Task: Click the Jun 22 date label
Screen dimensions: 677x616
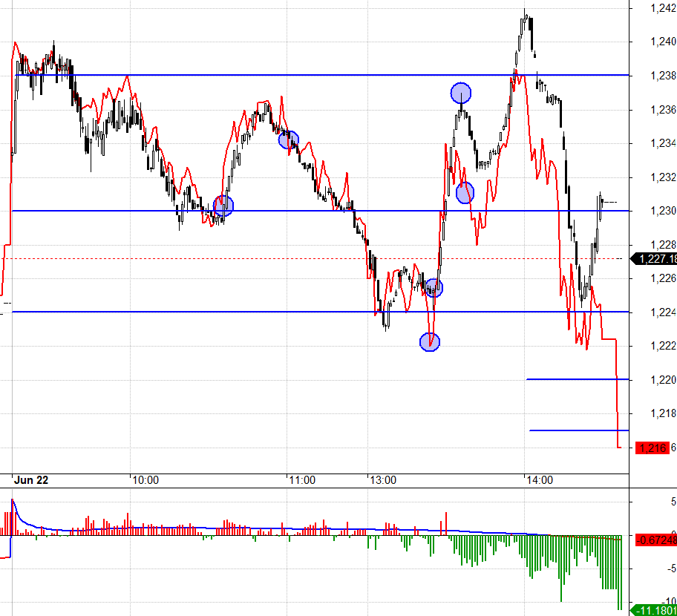Action: 33,480
